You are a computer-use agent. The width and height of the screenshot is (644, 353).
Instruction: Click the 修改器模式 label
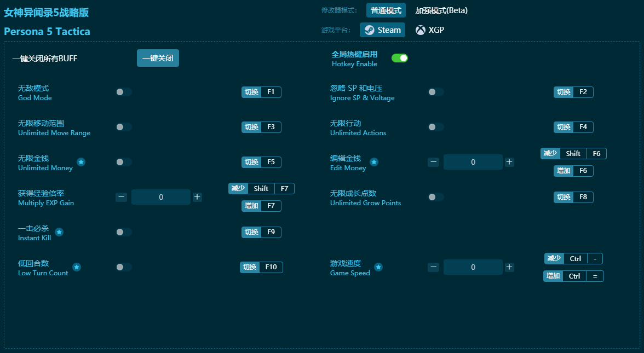[x=339, y=10]
